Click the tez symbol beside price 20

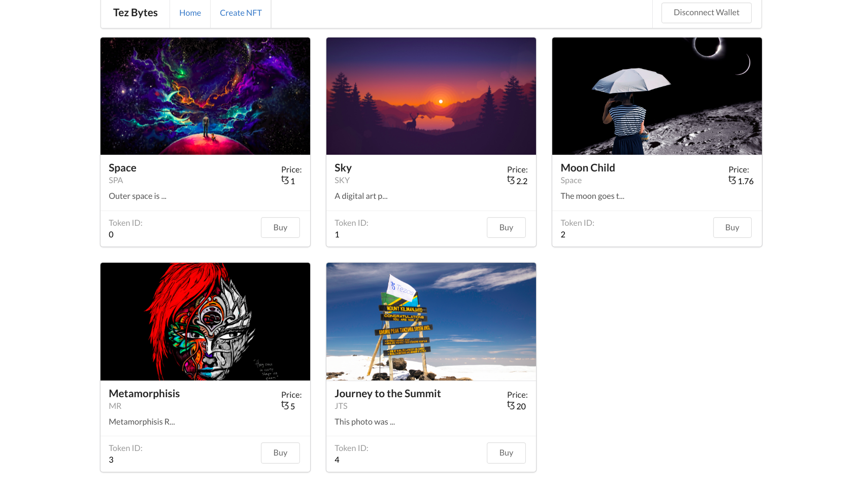[511, 405]
